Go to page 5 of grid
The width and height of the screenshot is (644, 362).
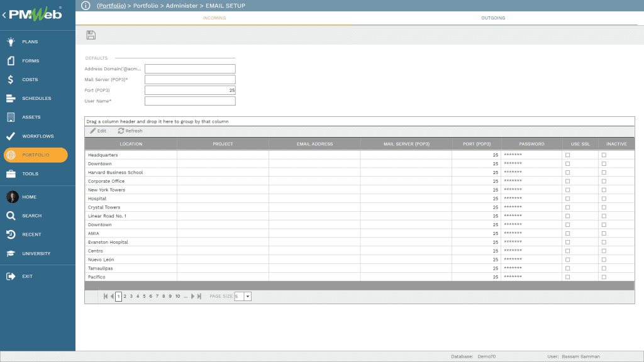[144, 297]
